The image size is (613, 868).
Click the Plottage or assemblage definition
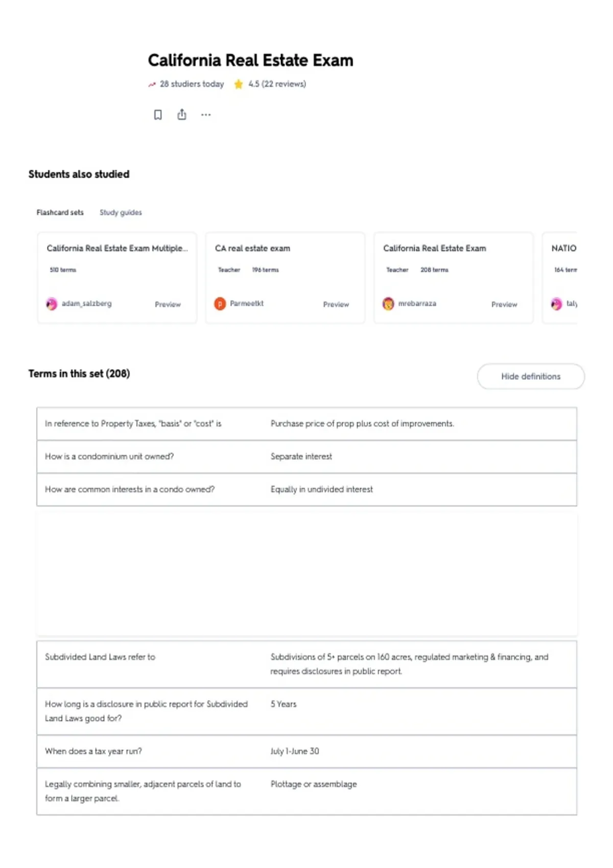point(314,784)
